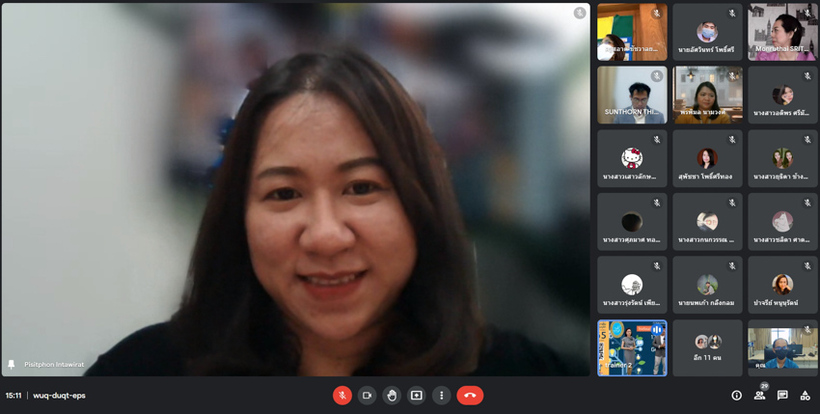Select the masked woman video tile with wooden door

[x=632, y=31]
